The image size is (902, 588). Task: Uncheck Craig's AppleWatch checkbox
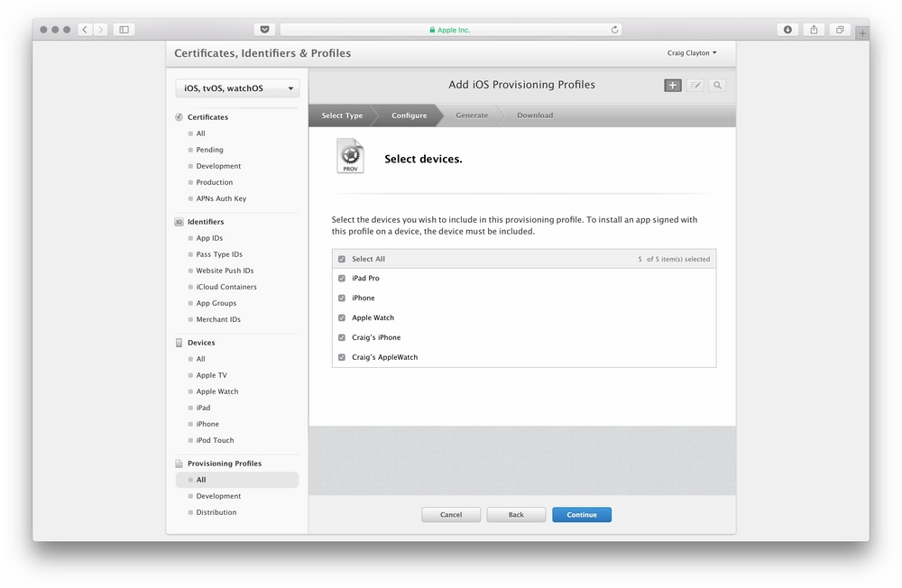(342, 357)
